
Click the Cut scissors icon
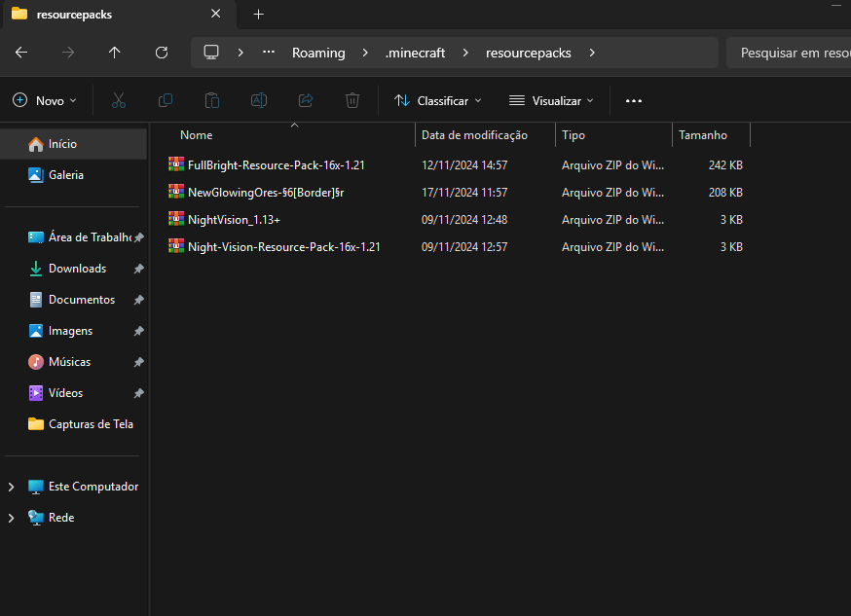tap(119, 101)
